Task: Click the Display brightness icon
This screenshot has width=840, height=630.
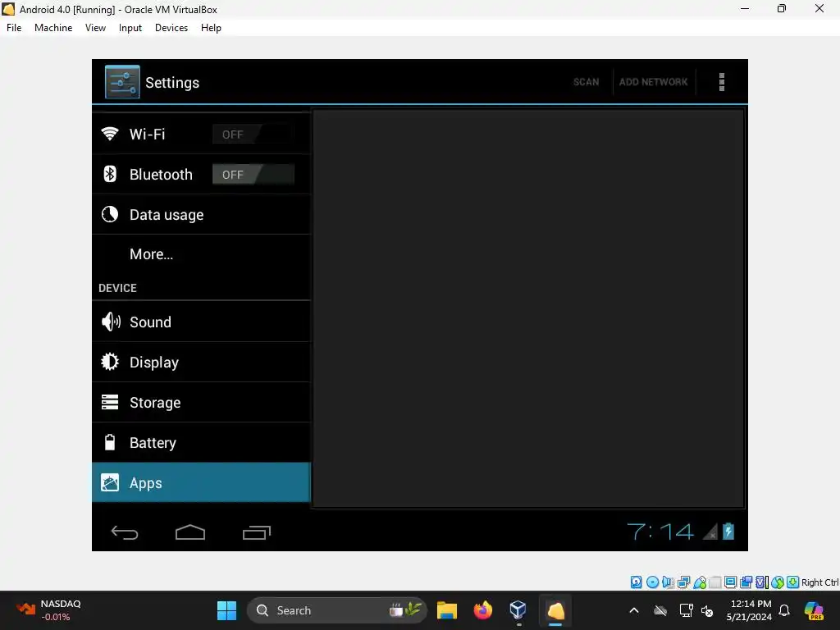Action: 110,362
